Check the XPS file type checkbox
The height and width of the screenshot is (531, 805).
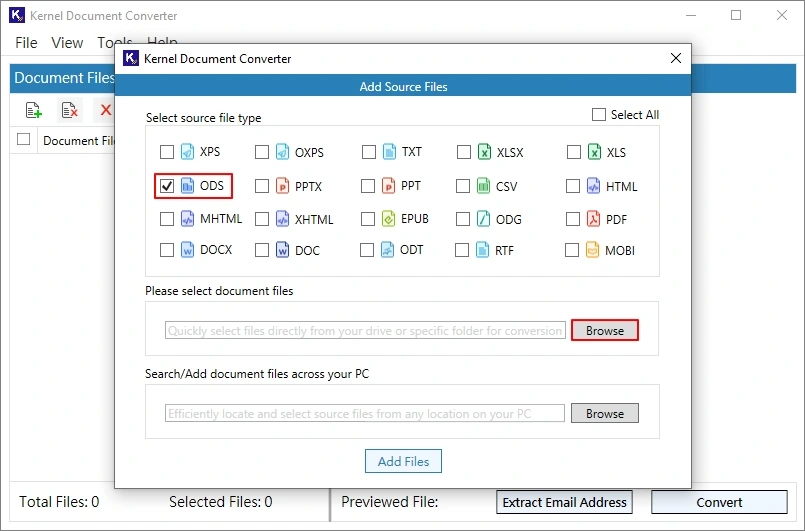click(x=167, y=152)
